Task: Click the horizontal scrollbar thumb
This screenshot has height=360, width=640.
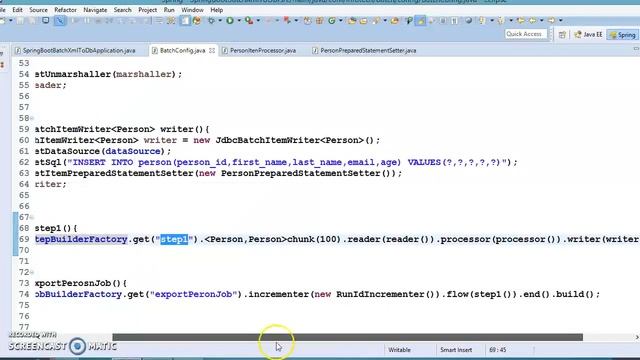Action: click(x=347, y=337)
